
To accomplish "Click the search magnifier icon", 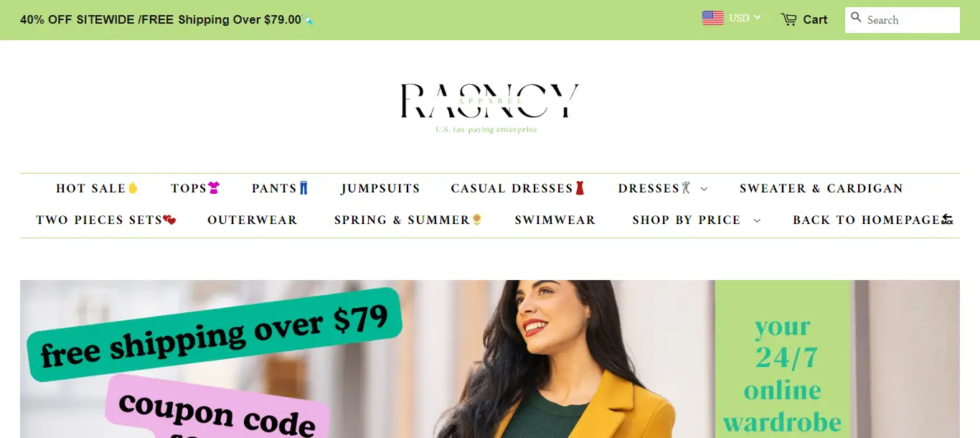I will click(x=856, y=17).
